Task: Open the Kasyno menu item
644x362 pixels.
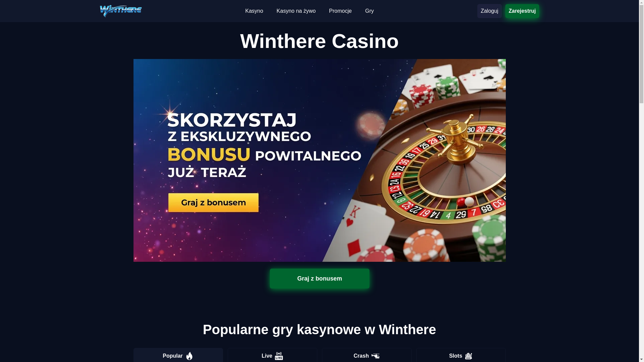Action: 254,11
